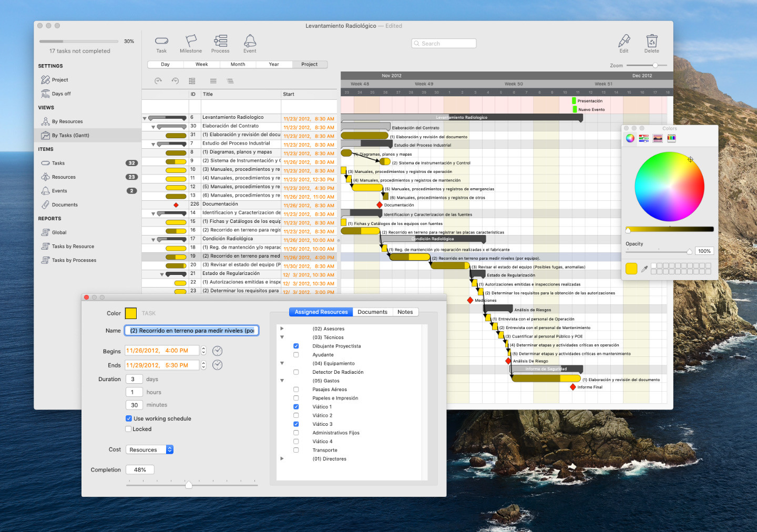The height and width of the screenshot is (532, 757).
Task: Add a Milestone using the flag icon
Action: click(x=191, y=42)
